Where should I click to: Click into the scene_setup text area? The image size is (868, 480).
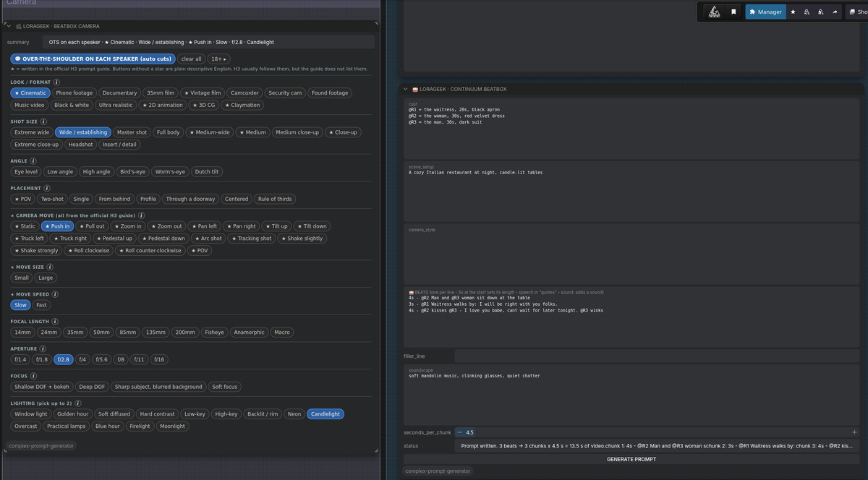pos(631,192)
